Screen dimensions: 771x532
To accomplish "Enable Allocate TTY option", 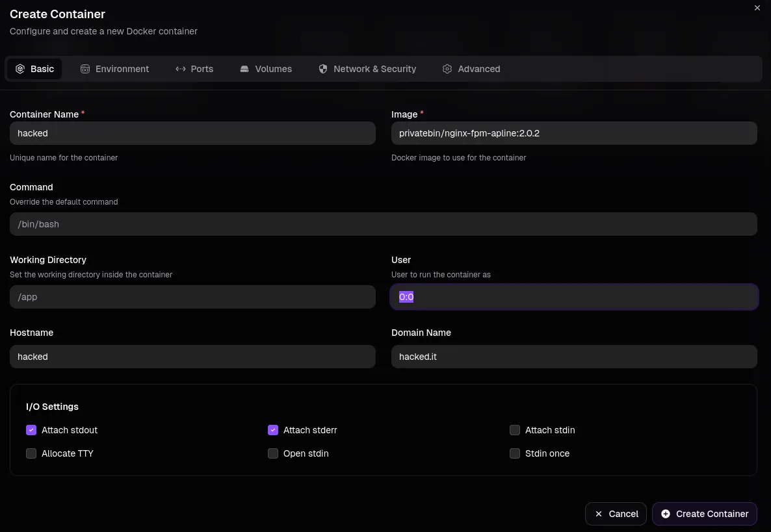I will coord(31,453).
